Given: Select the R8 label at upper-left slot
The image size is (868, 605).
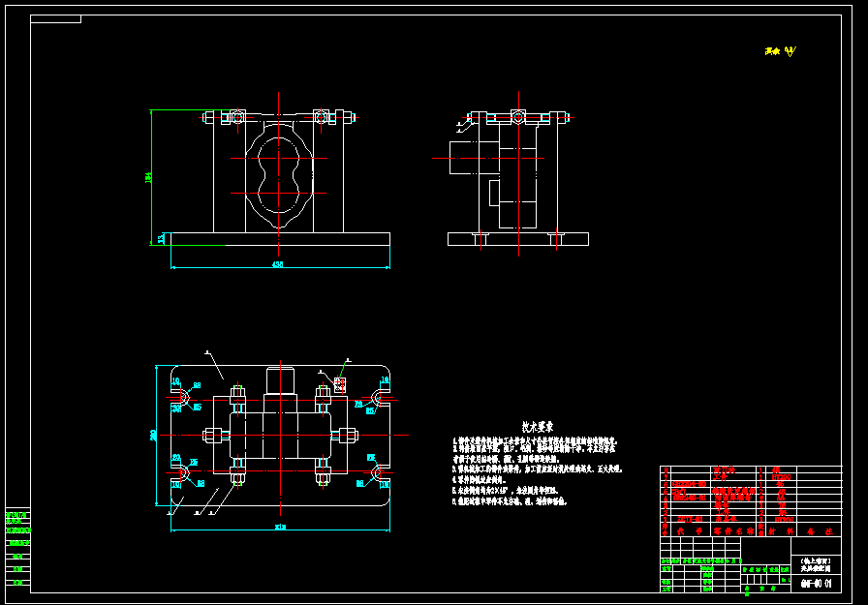Looking at the screenshot, I should (197, 385).
